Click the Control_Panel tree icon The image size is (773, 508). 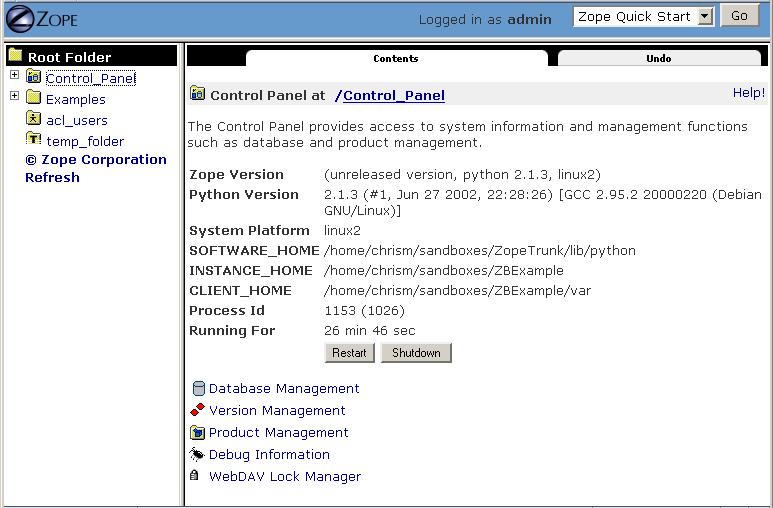(33, 77)
